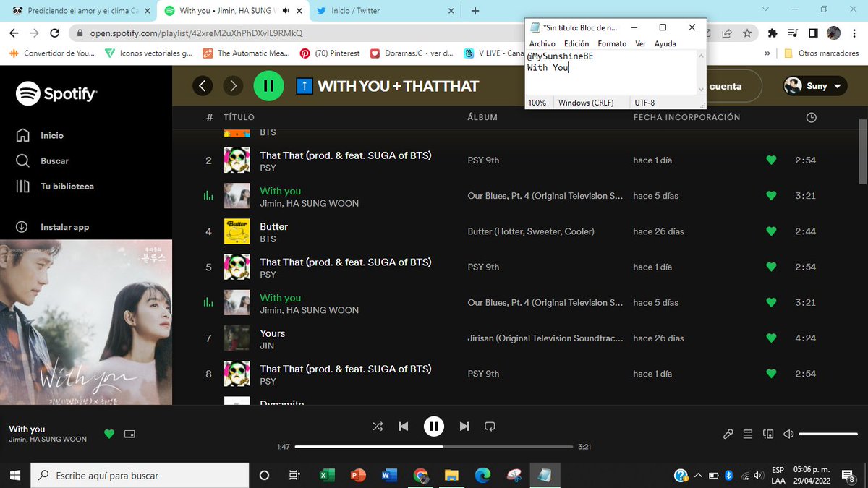Sort by FECHA INCORPORACIÓN column
The width and height of the screenshot is (868, 488).
686,117
